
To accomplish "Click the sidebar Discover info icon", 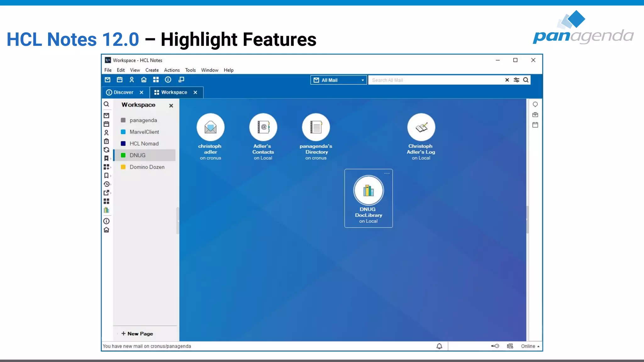I will (106, 221).
